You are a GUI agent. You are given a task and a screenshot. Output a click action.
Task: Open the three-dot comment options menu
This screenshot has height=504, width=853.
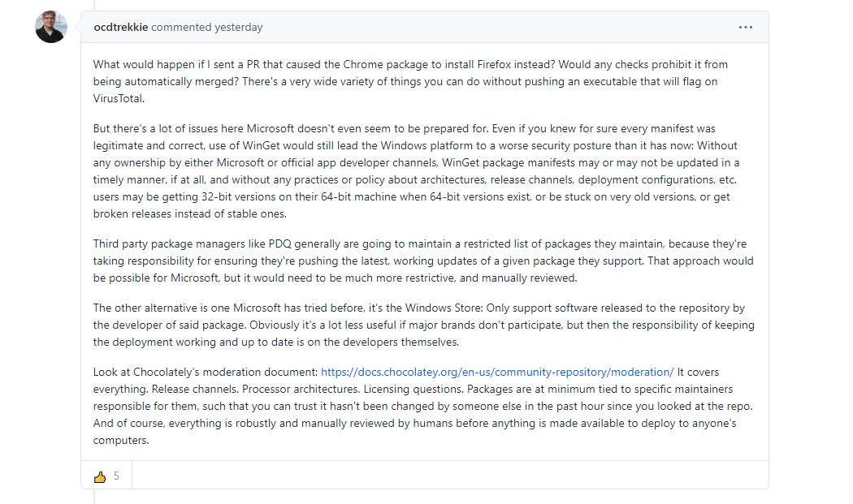pos(745,27)
